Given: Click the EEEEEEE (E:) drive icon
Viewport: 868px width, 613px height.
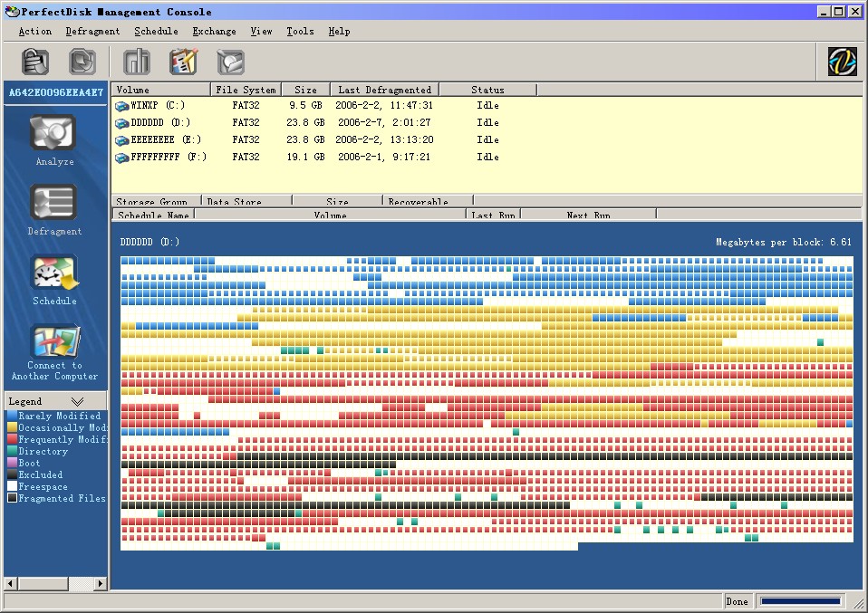Looking at the screenshot, I should (121, 140).
